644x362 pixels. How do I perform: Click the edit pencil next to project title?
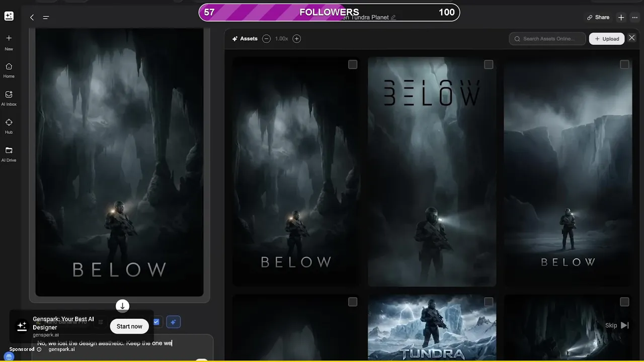393,18
